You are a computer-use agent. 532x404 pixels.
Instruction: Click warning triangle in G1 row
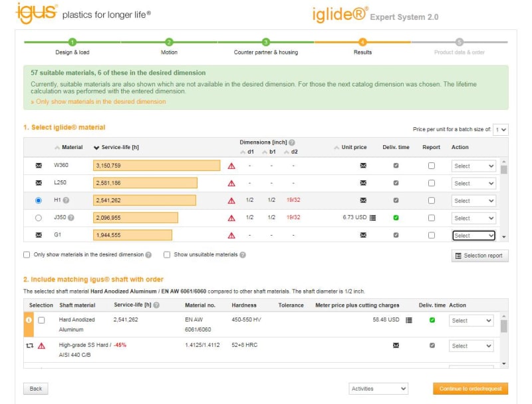(231, 235)
